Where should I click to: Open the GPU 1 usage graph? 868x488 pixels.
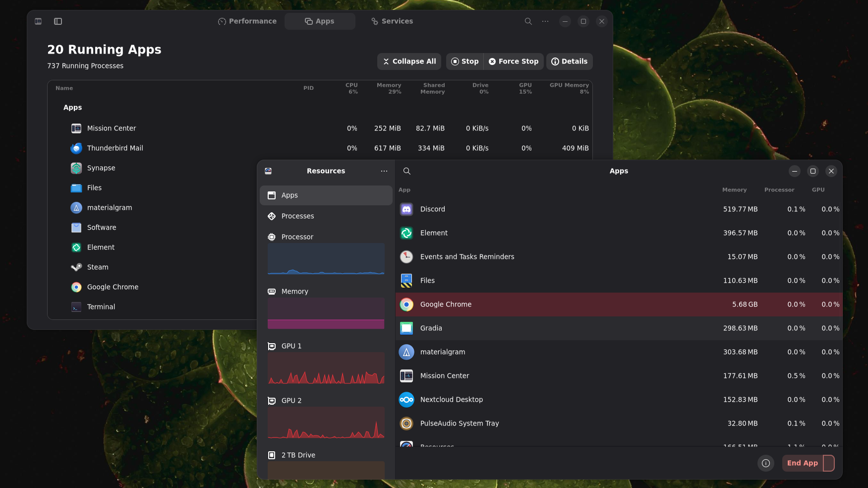click(x=326, y=367)
